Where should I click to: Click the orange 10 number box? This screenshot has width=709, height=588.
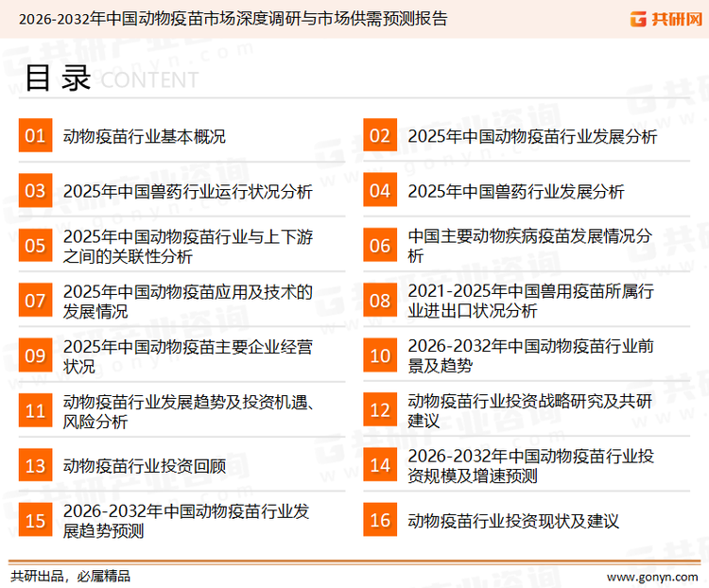point(380,355)
